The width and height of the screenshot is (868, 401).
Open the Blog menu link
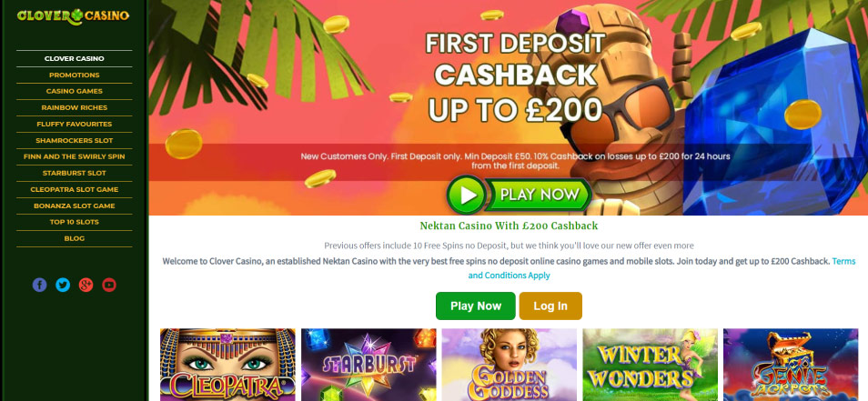[x=75, y=238]
